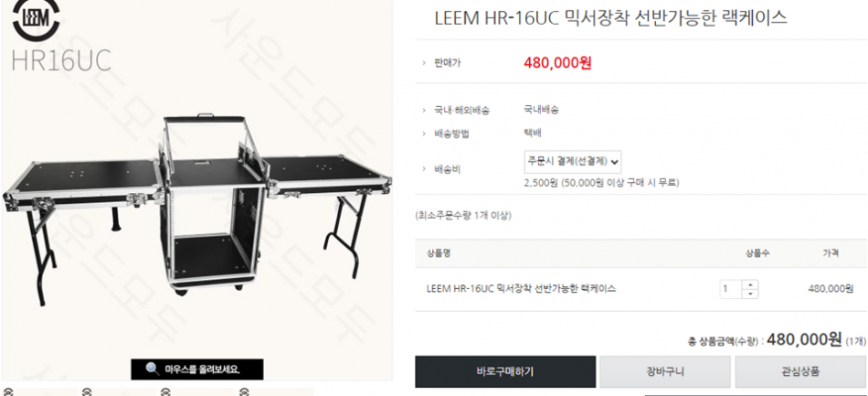Click the LEEM circular logo
This screenshot has width=868, height=396.
tap(36, 19)
